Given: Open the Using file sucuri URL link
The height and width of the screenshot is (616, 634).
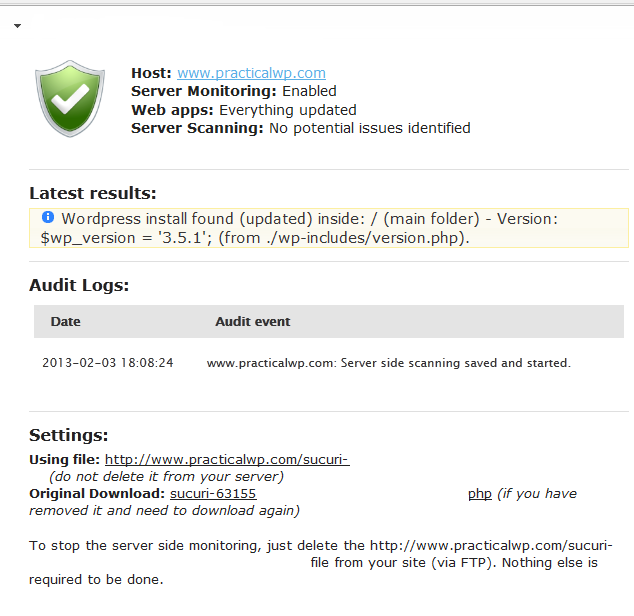Looking at the screenshot, I should click(x=227, y=459).
